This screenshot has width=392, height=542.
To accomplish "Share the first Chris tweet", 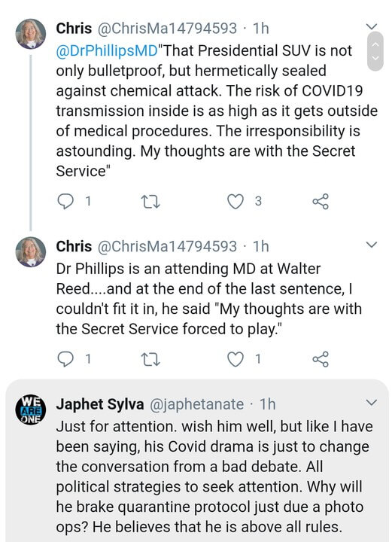I will (x=321, y=202).
